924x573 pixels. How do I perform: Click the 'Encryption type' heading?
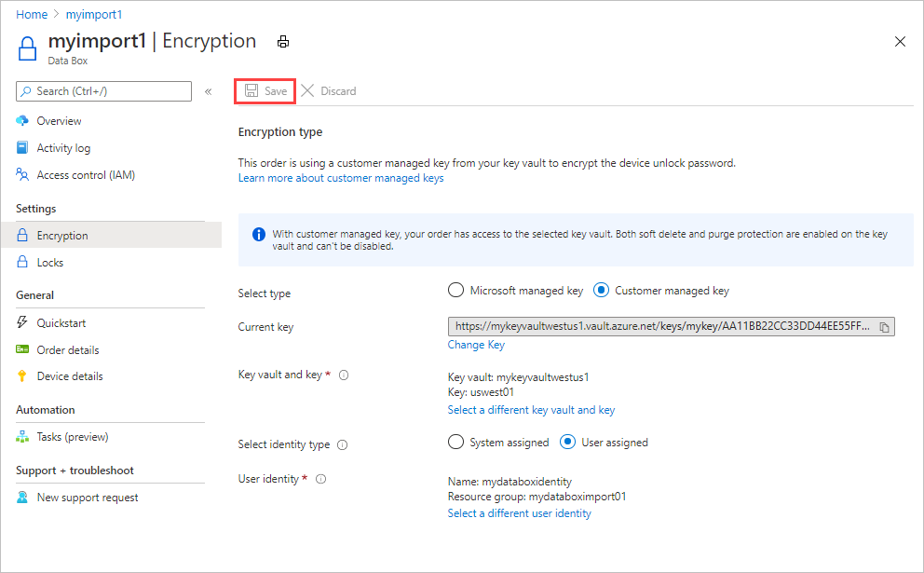(280, 132)
